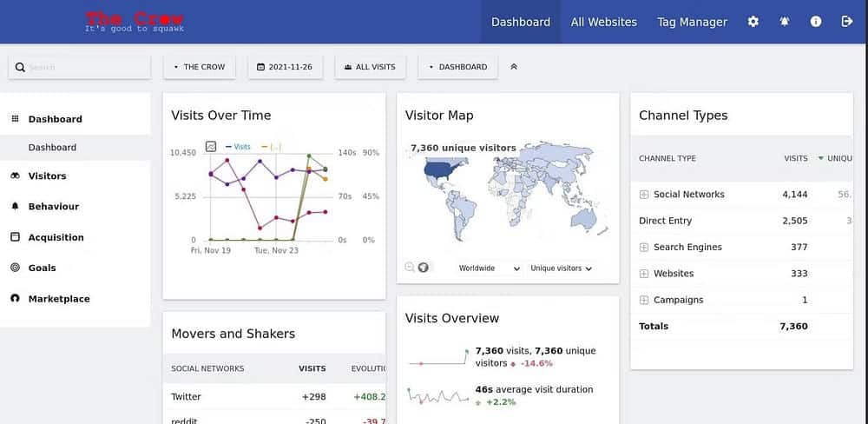This screenshot has width=868, height=424.
Task: Open the Tag Manager tab
Action: 692,22
